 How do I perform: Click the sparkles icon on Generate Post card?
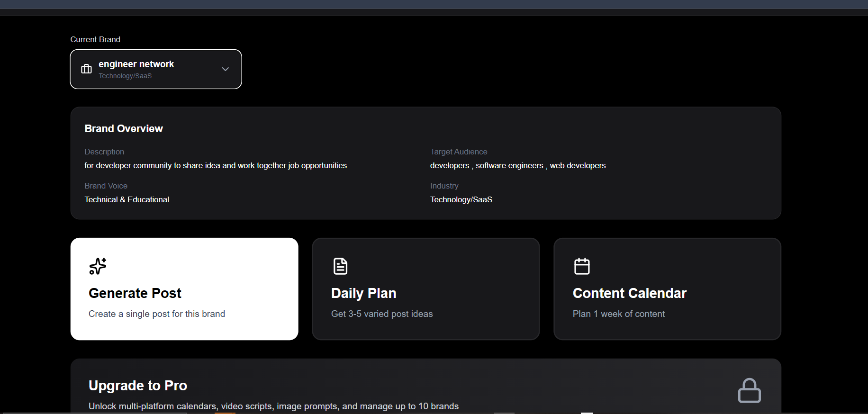(98, 266)
